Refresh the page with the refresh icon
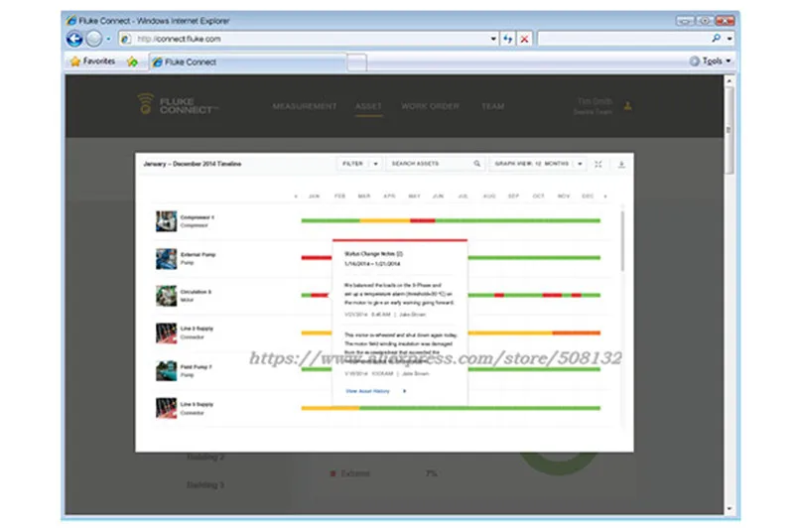This screenshot has width=794, height=532. coord(508,39)
